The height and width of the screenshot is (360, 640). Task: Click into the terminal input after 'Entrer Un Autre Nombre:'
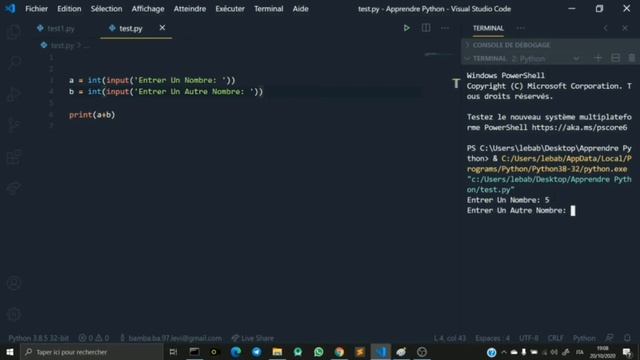[573, 211]
